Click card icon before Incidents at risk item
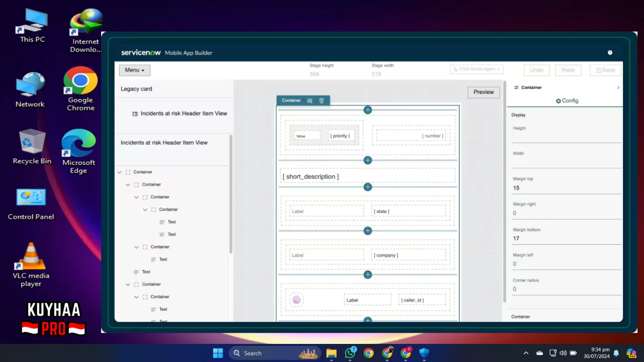This screenshot has height=362, width=644. point(135,114)
